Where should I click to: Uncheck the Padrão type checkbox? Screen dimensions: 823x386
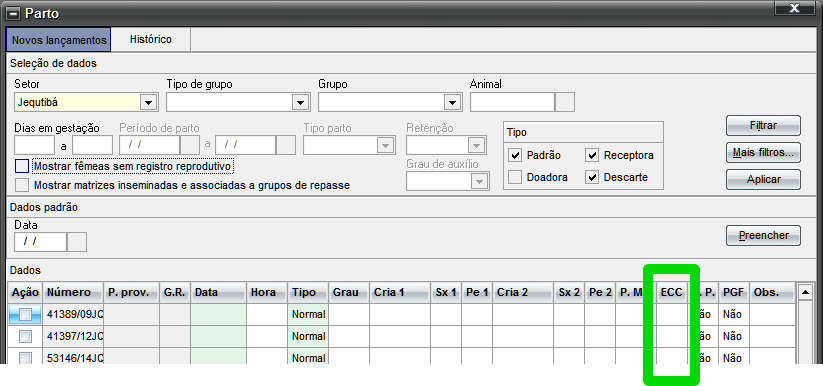(x=515, y=155)
